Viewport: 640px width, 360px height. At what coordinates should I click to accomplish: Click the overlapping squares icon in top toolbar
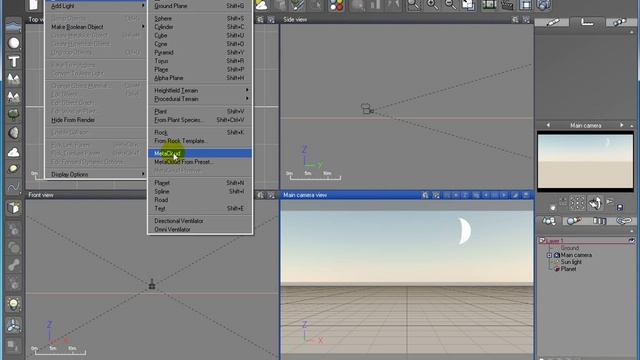click(x=469, y=5)
